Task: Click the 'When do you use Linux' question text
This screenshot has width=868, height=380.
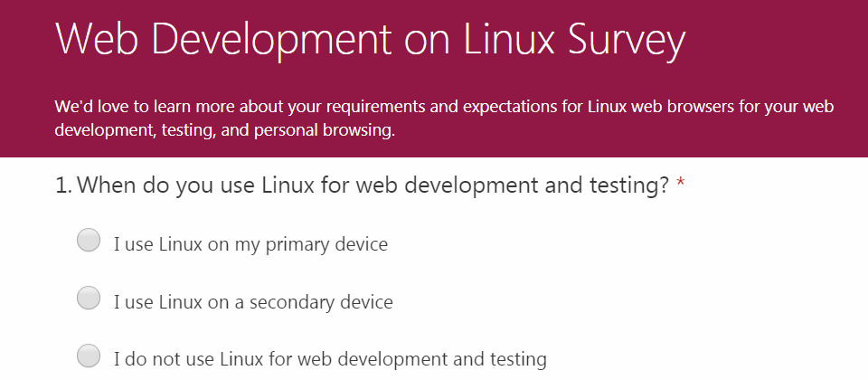Action: point(373,186)
